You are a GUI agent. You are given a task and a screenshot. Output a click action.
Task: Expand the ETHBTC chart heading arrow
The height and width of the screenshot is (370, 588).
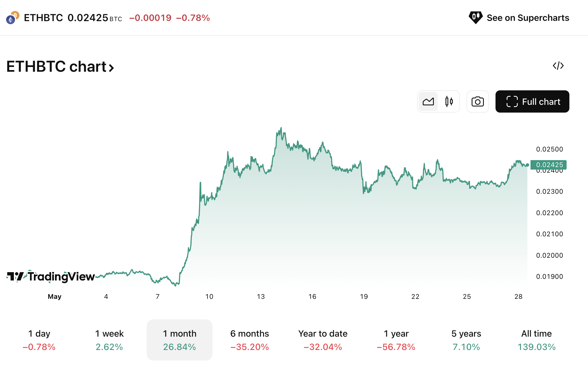[111, 68]
